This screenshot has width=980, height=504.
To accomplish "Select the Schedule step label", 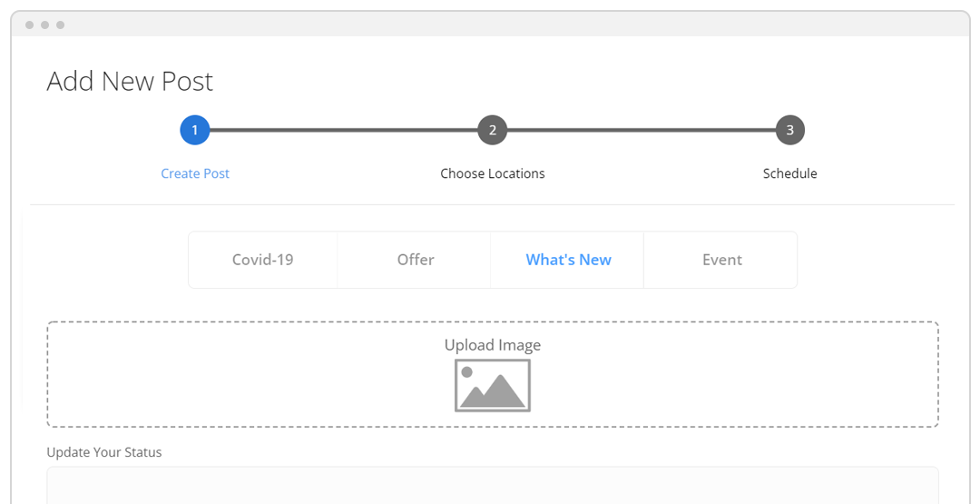I will point(789,173).
